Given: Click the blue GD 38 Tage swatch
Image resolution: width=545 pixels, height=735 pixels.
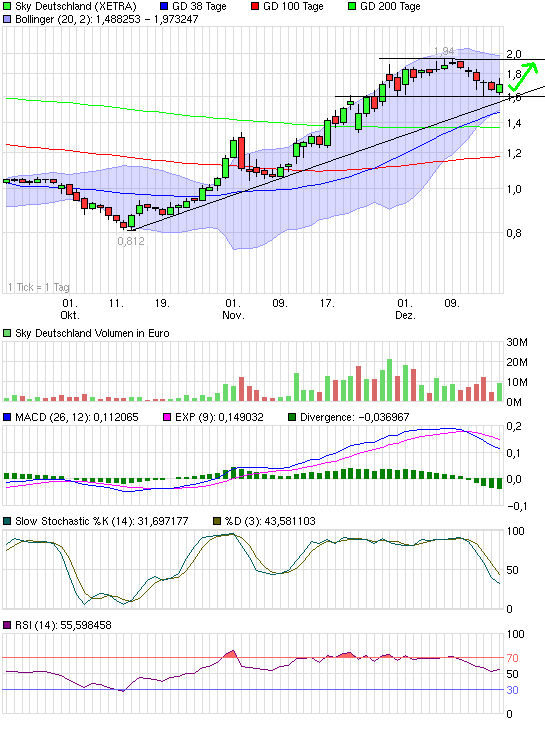Looking at the screenshot, I should tap(164, 7).
